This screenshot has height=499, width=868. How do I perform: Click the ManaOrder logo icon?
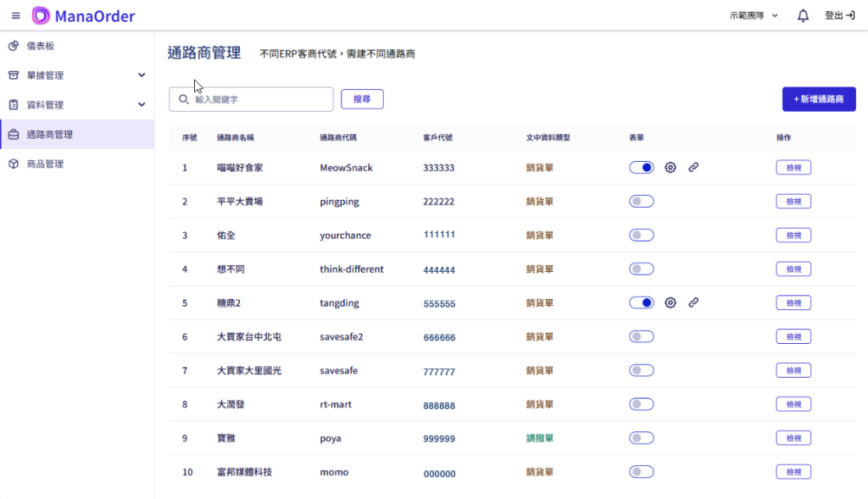(41, 15)
